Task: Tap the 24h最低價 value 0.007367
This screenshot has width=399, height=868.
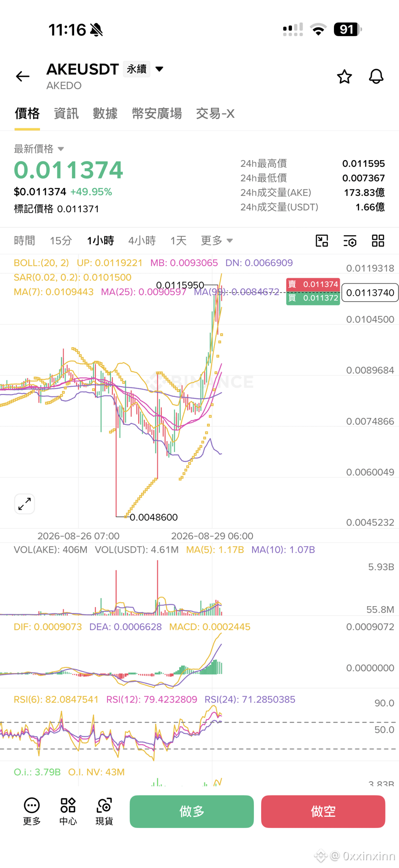Action: (x=363, y=178)
